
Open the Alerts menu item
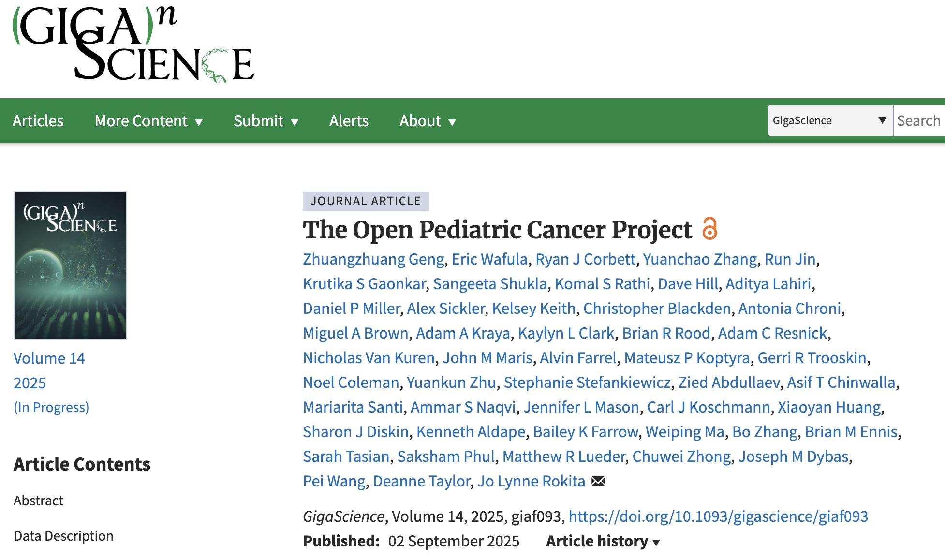tap(349, 121)
